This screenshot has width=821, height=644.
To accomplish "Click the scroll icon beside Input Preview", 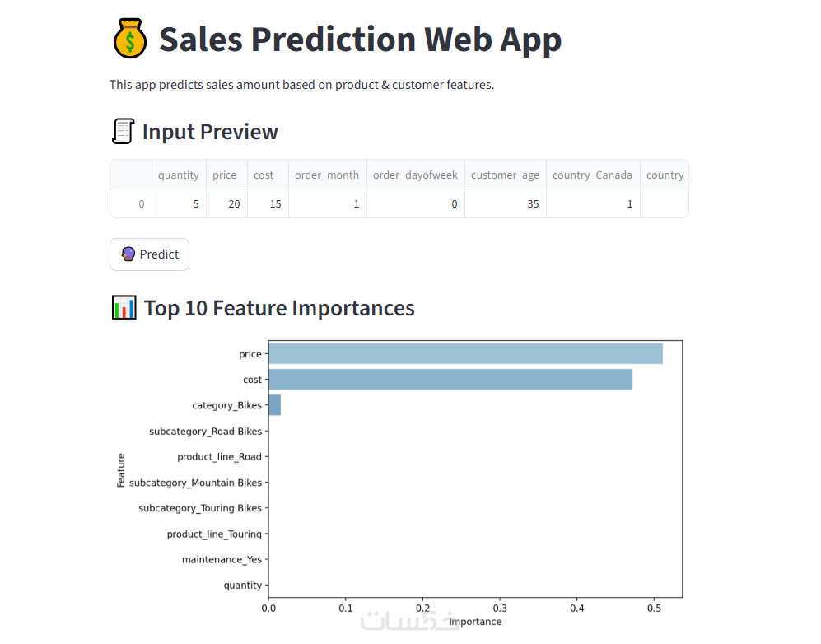I will (x=123, y=132).
